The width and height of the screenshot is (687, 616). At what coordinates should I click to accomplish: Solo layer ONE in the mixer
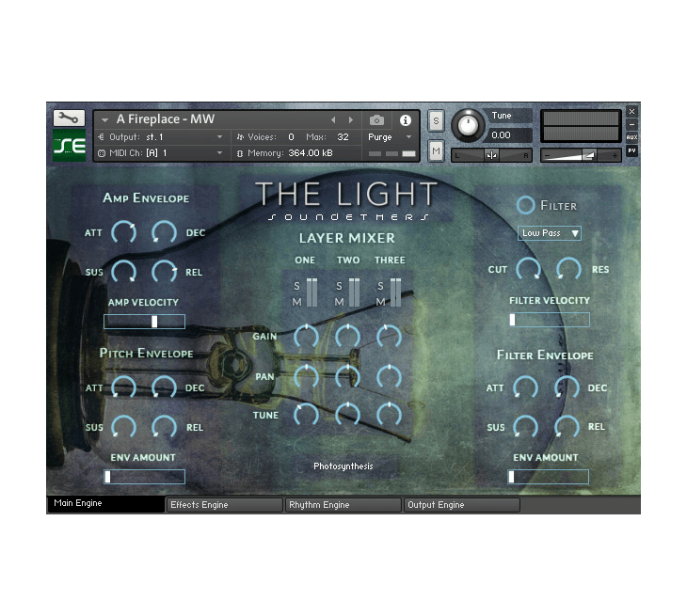point(297,286)
